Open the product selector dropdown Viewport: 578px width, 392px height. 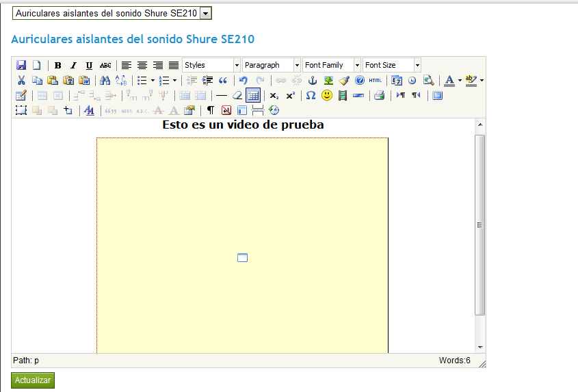206,14
